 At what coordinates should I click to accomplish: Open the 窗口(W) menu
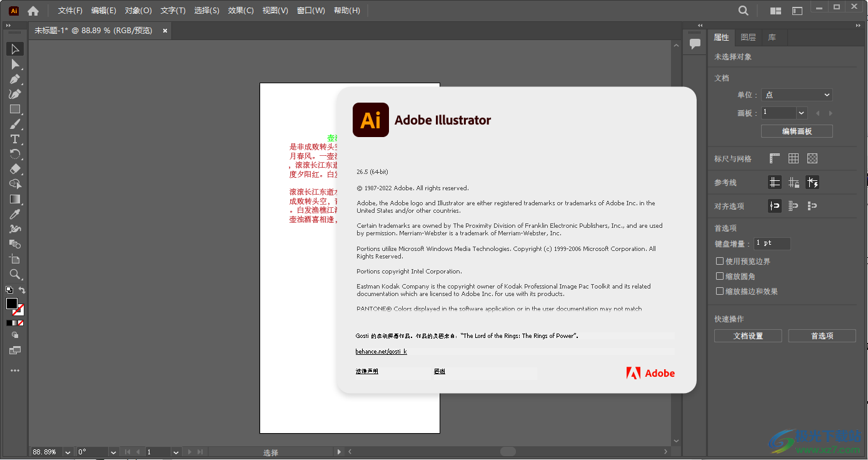tap(311, 11)
